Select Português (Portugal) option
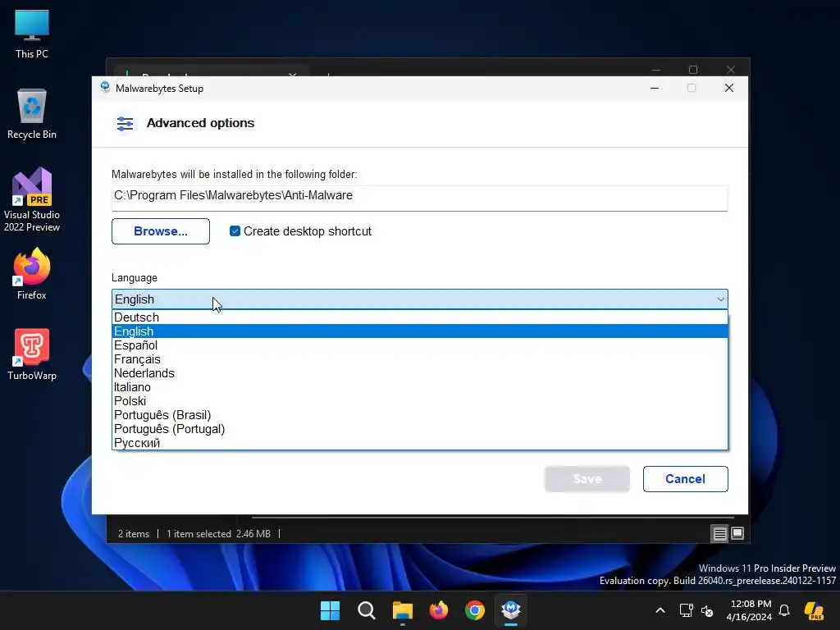This screenshot has width=840, height=630. click(x=420, y=428)
